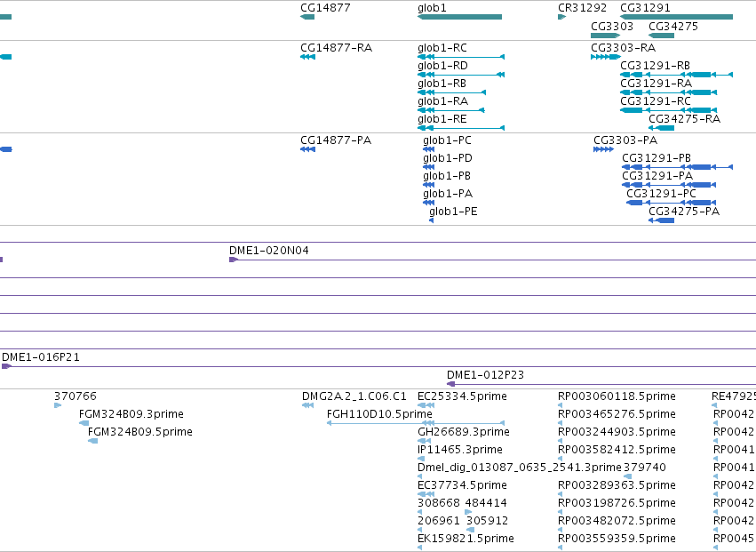
Task: Click the CG3303 gene label
Action: (x=612, y=27)
